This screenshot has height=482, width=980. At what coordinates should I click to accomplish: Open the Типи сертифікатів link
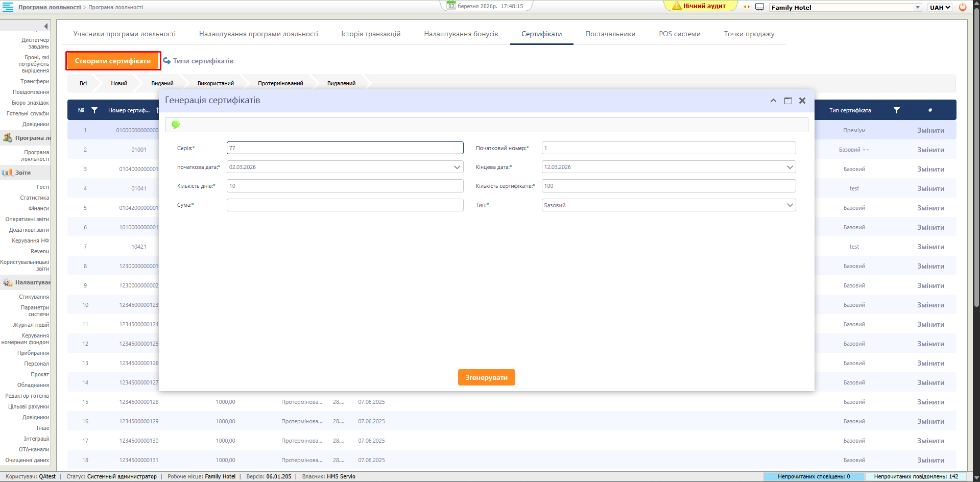[x=203, y=61]
